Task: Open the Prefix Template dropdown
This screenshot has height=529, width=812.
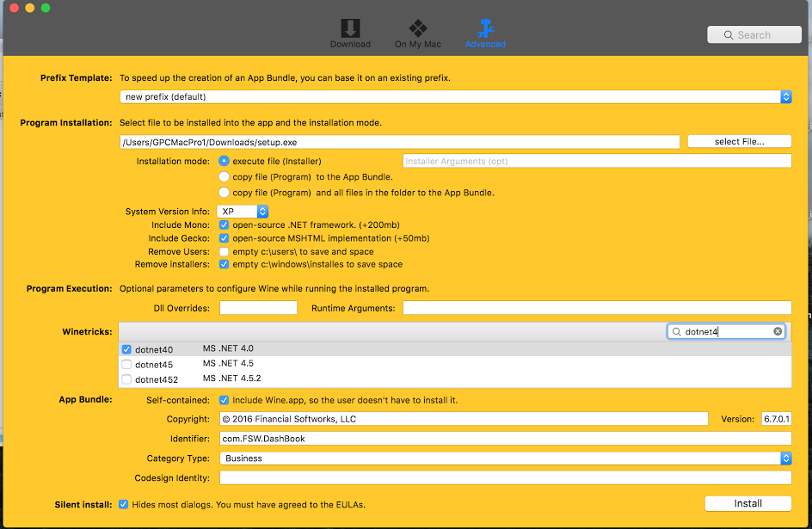Action: click(455, 97)
